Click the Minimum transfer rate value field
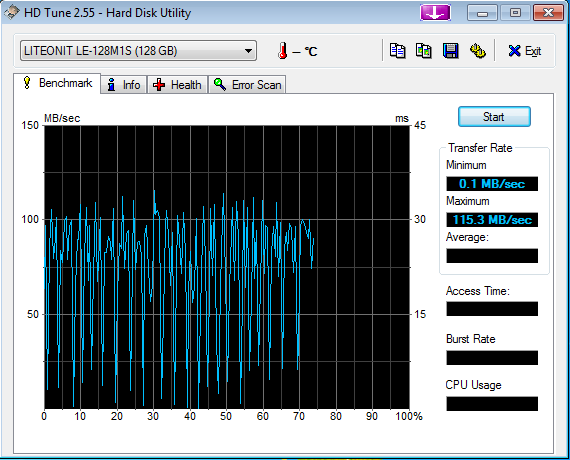 [492, 184]
